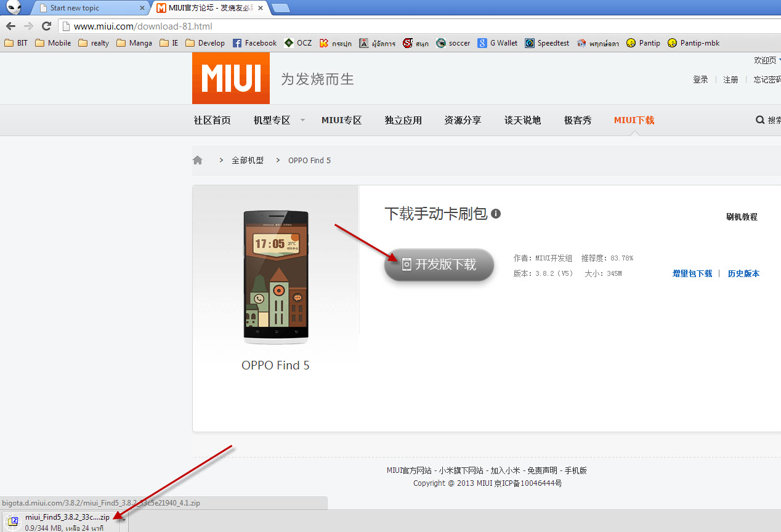Open the 资源分享 menu item
781x532 pixels.
click(463, 120)
